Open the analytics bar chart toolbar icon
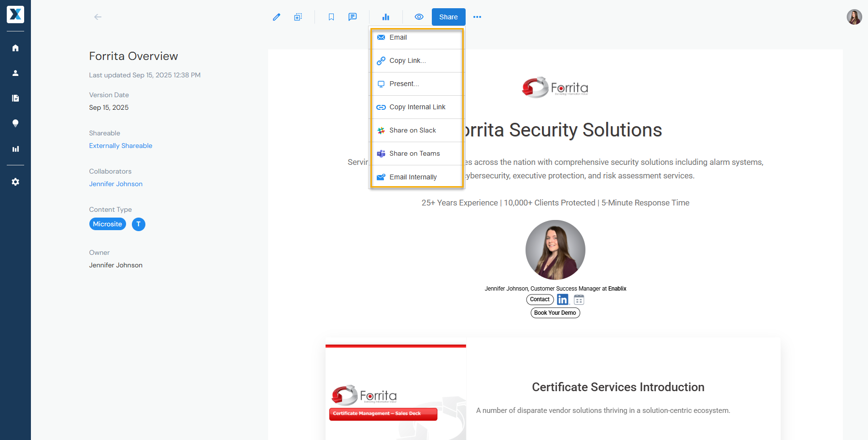 pyautogui.click(x=385, y=17)
